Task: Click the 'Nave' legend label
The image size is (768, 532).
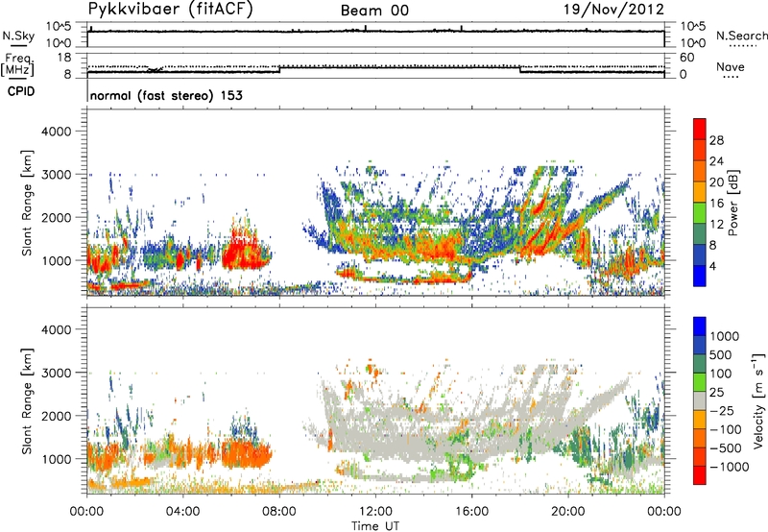Action: tap(731, 66)
